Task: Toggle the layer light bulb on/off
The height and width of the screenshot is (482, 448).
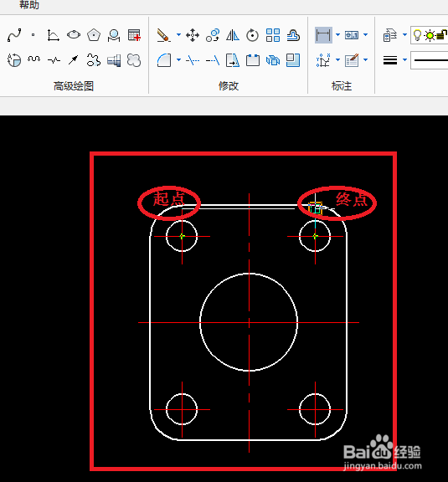Action: pyautogui.click(x=417, y=35)
